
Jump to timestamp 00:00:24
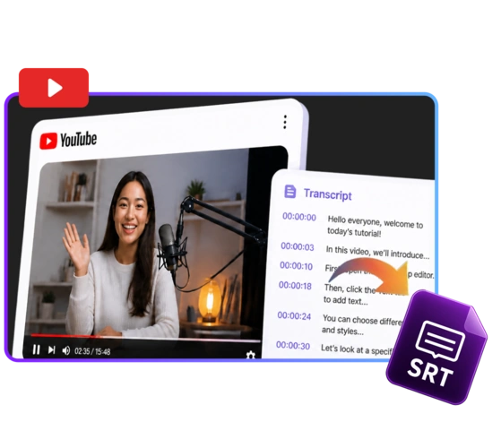pyautogui.click(x=294, y=315)
